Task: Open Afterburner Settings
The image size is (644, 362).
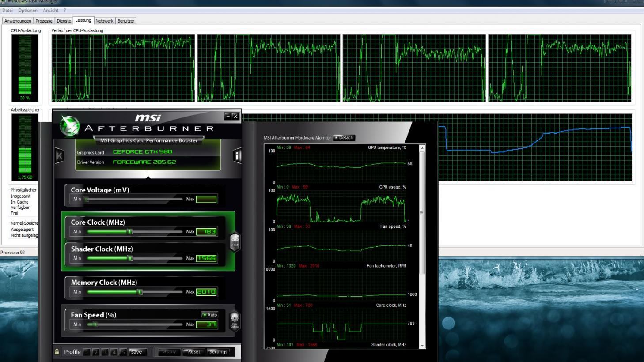Action: (x=218, y=352)
